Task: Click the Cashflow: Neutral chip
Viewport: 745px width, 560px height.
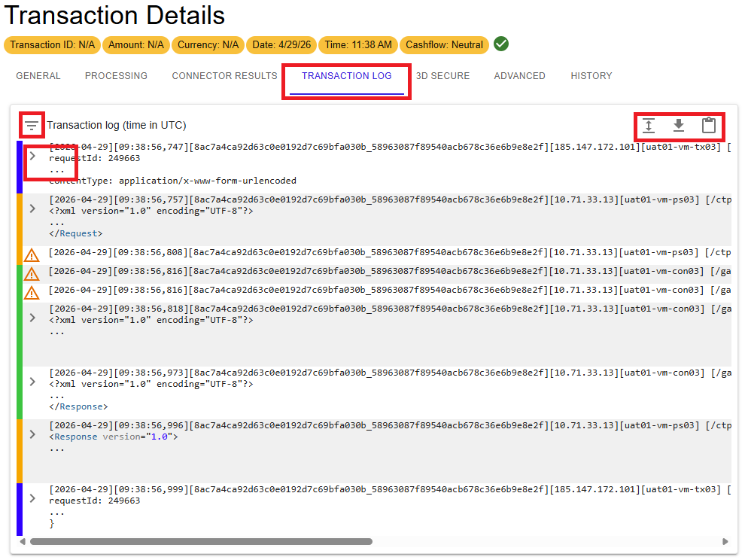Action: click(x=444, y=44)
